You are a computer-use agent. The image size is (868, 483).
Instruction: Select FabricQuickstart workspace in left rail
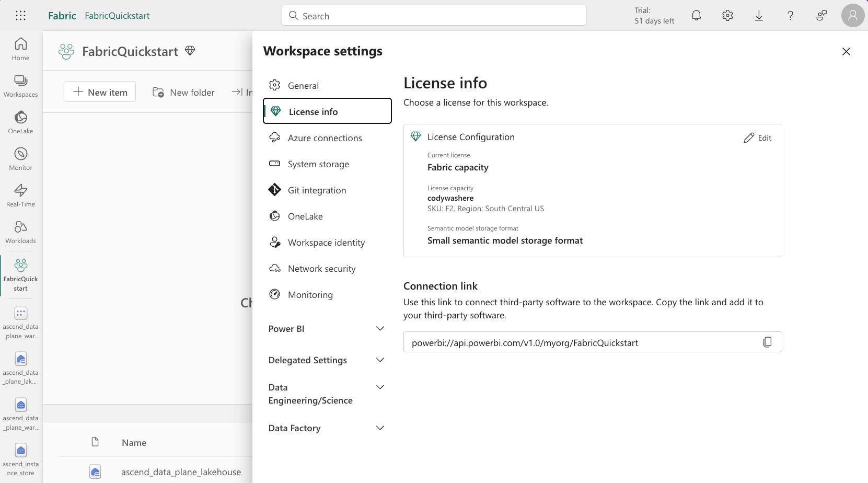[x=21, y=275]
